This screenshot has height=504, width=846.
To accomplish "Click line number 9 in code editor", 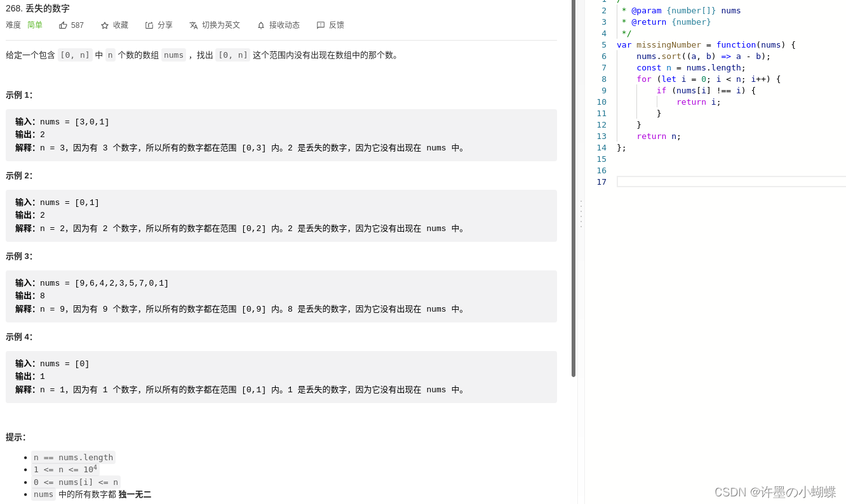I will click(603, 90).
